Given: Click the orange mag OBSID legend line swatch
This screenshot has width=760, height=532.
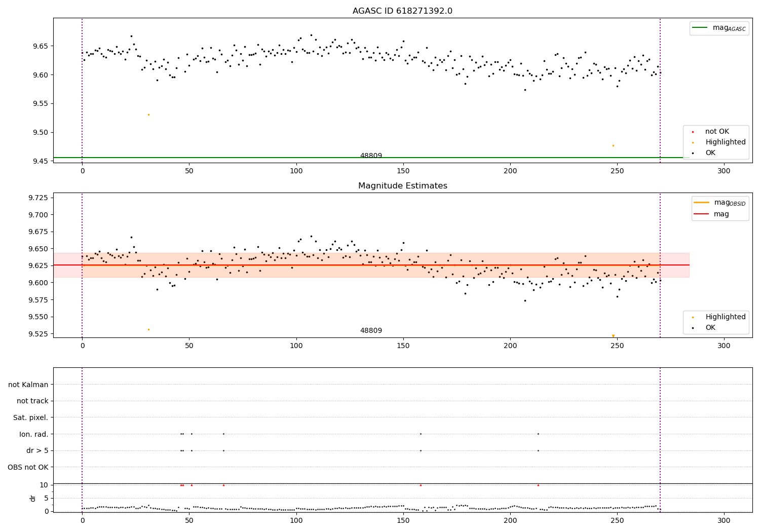Looking at the screenshot, I should point(702,203).
